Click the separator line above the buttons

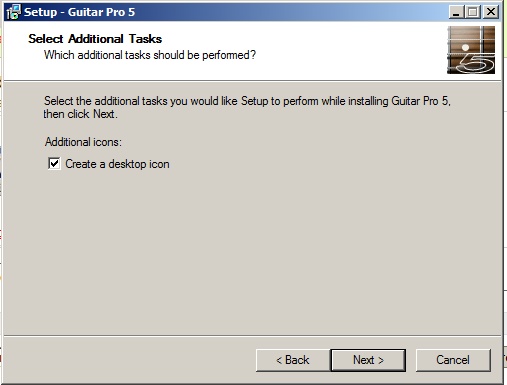tap(252, 336)
